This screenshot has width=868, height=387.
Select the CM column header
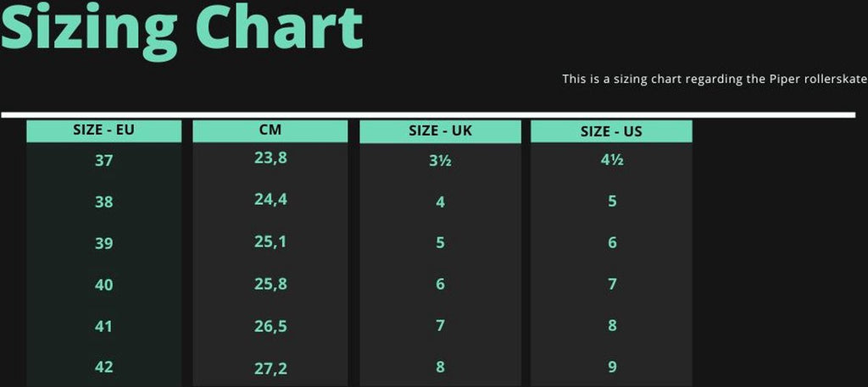(270, 131)
